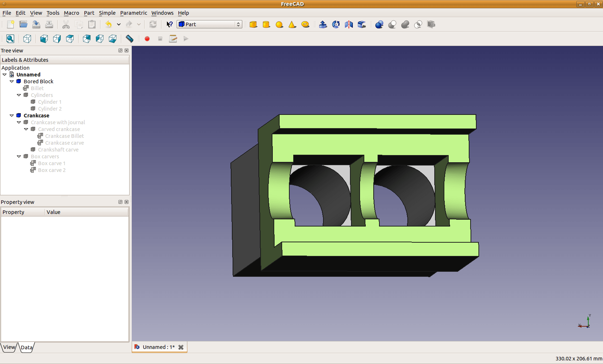
Task: Open the Part workbench dropdown
Action: coord(210,24)
